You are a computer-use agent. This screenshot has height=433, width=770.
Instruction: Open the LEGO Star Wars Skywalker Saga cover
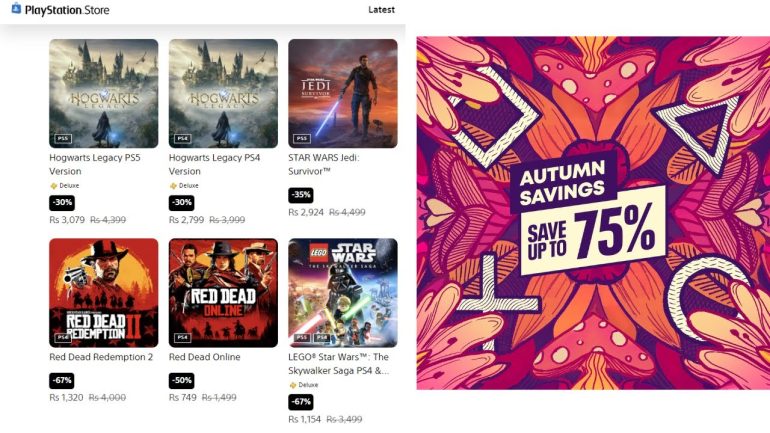pyautogui.click(x=343, y=293)
